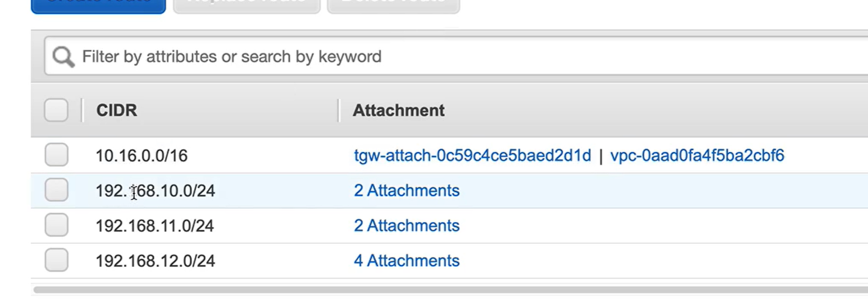This screenshot has height=308, width=868.
Task: Sort by the Attachment column header
Action: [398, 110]
